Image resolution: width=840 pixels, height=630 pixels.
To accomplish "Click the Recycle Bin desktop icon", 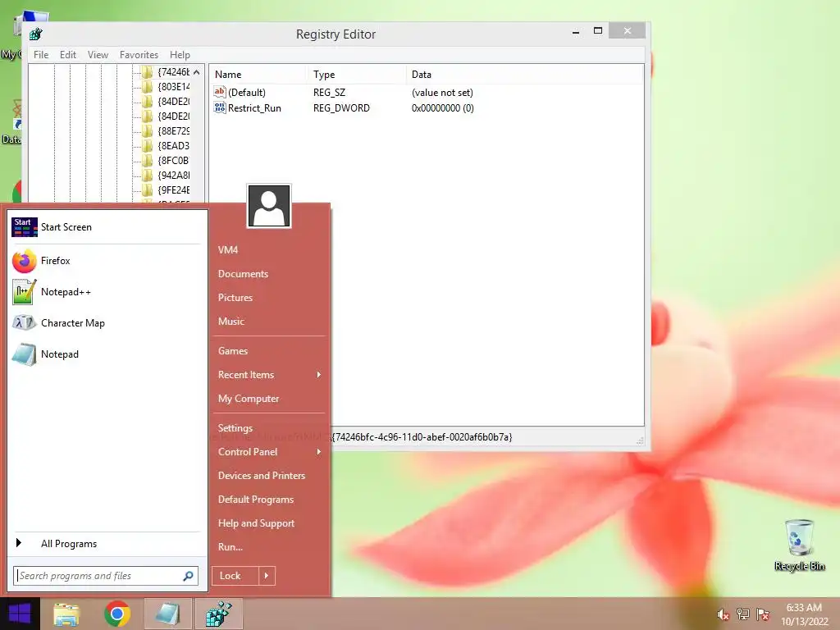I will (799, 545).
